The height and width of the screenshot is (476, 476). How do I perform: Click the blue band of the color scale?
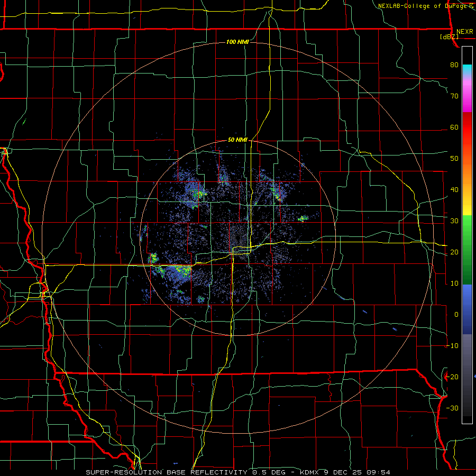tap(467, 309)
